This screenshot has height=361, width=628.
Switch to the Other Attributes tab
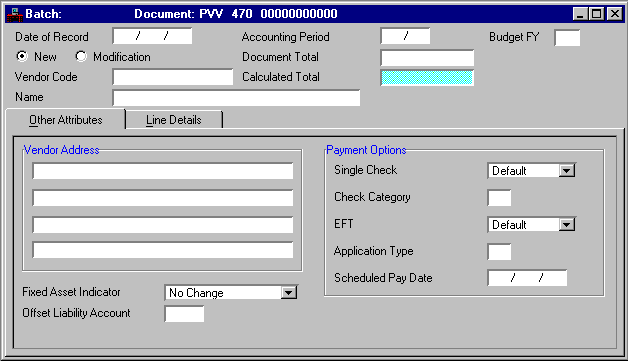[x=65, y=120]
